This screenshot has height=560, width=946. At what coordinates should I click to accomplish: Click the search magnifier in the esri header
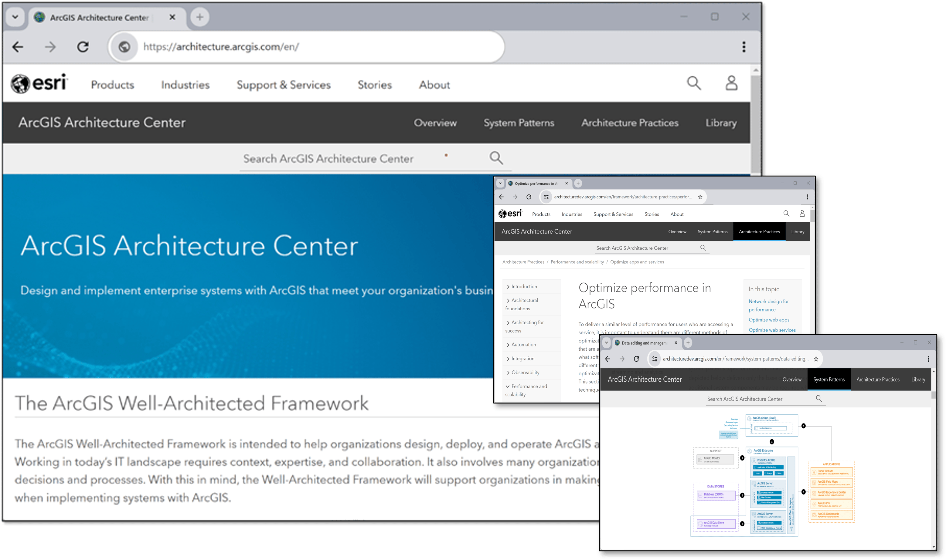point(693,83)
